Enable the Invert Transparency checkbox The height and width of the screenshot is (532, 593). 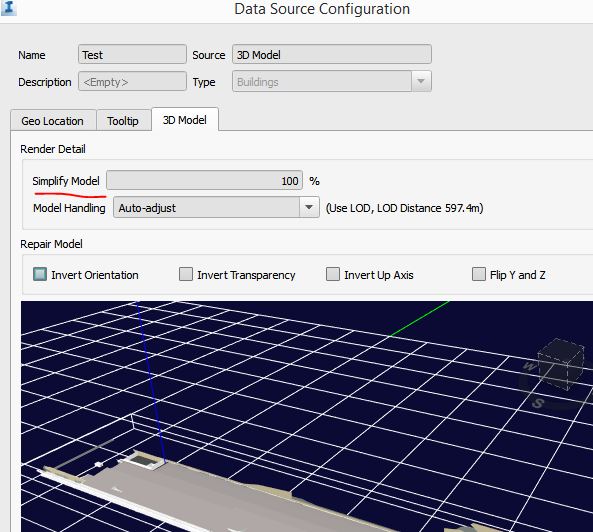click(x=186, y=274)
